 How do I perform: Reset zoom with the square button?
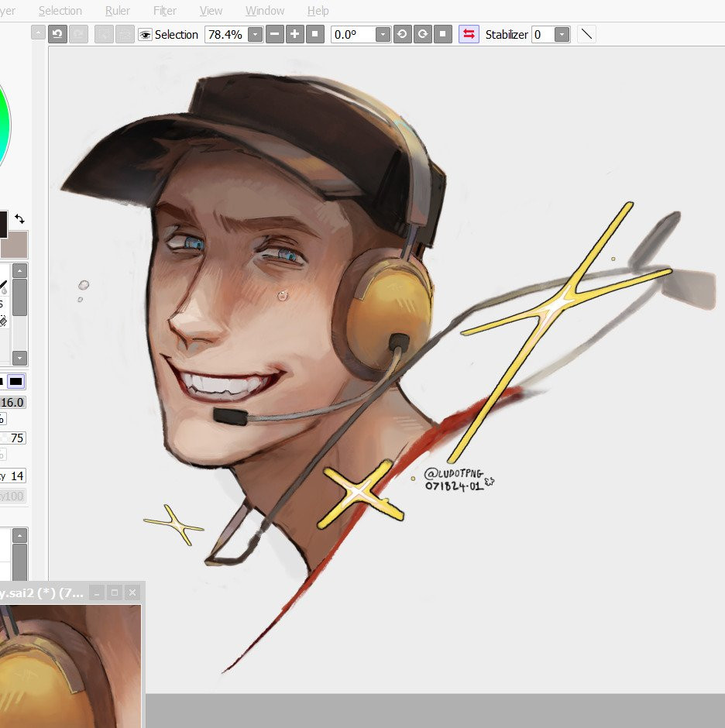(x=315, y=34)
